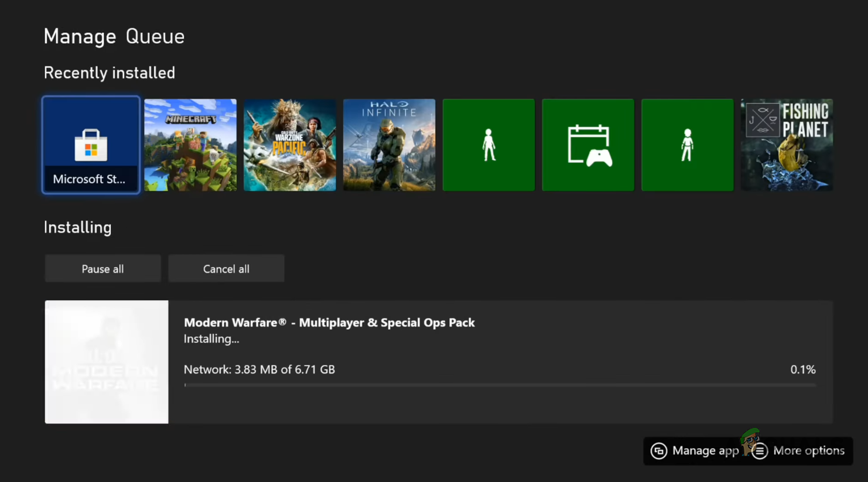Click the avatar tile beside Halo Infinite
The image size is (868, 482).
(488, 145)
